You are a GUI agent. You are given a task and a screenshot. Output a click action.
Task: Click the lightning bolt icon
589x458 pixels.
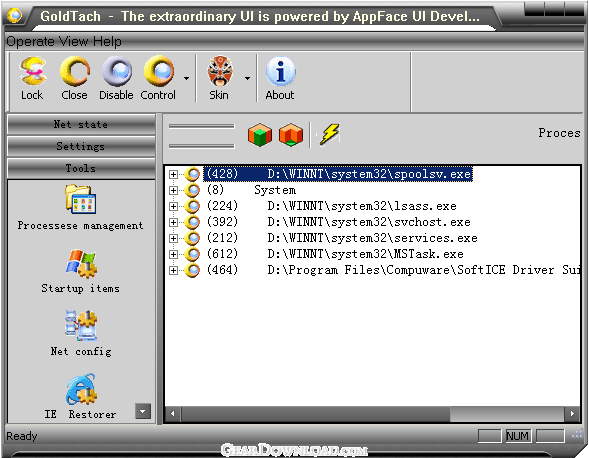click(329, 134)
